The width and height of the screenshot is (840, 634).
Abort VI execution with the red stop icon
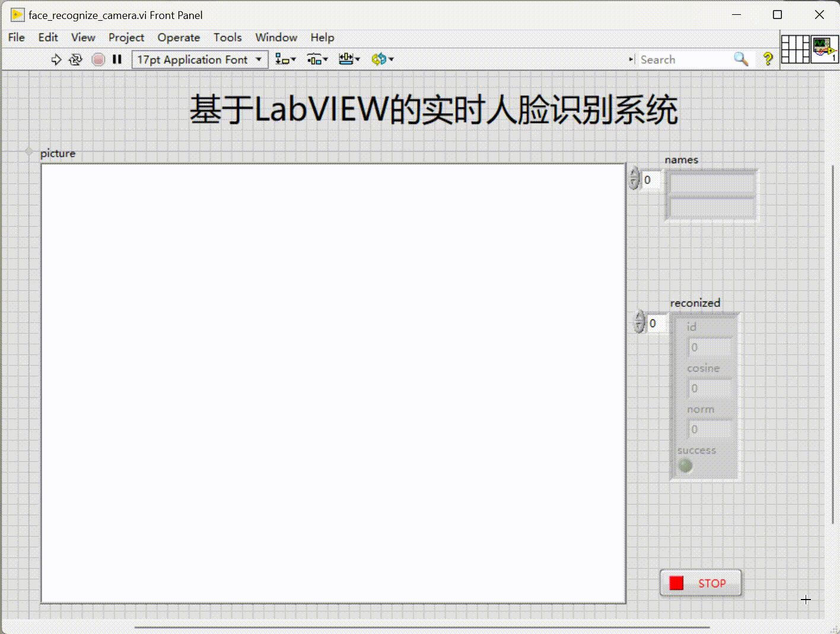point(98,59)
